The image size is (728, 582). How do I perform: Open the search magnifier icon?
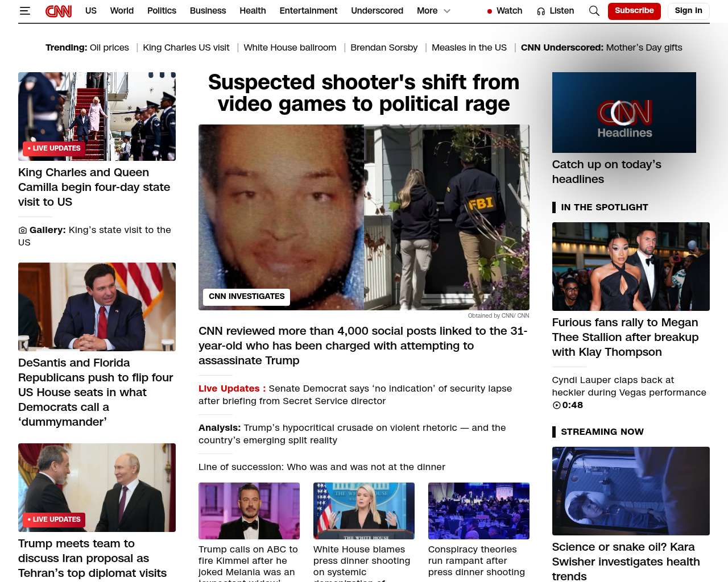coord(594,11)
